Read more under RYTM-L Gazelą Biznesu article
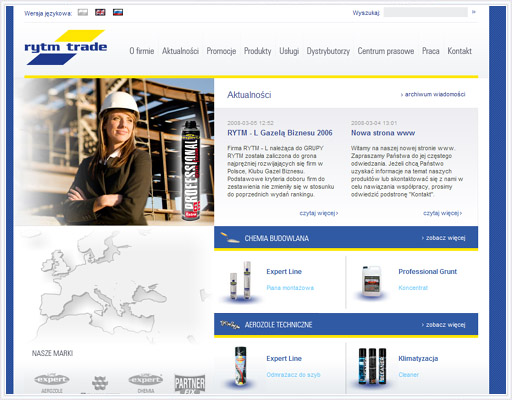Viewport: 512px width, 400px height. tap(319, 213)
